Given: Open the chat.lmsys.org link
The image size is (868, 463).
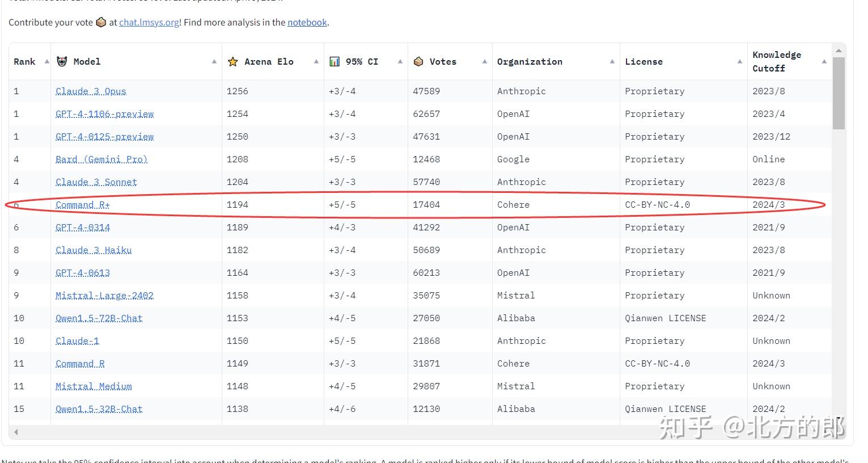Looking at the screenshot, I should click(149, 23).
